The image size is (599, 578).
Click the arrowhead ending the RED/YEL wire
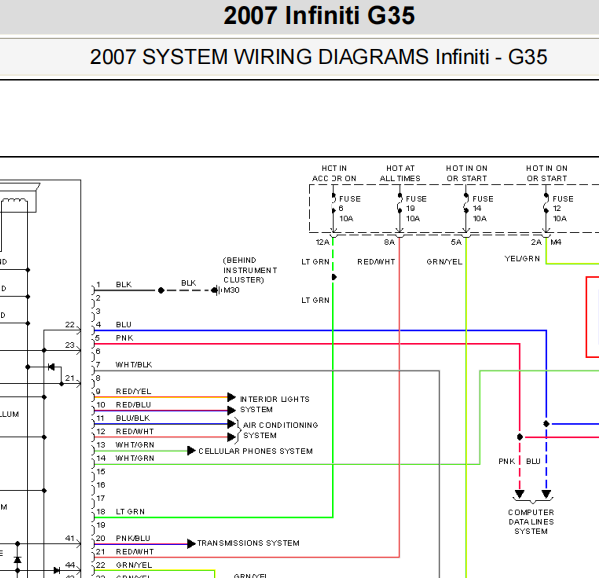click(x=232, y=397)
